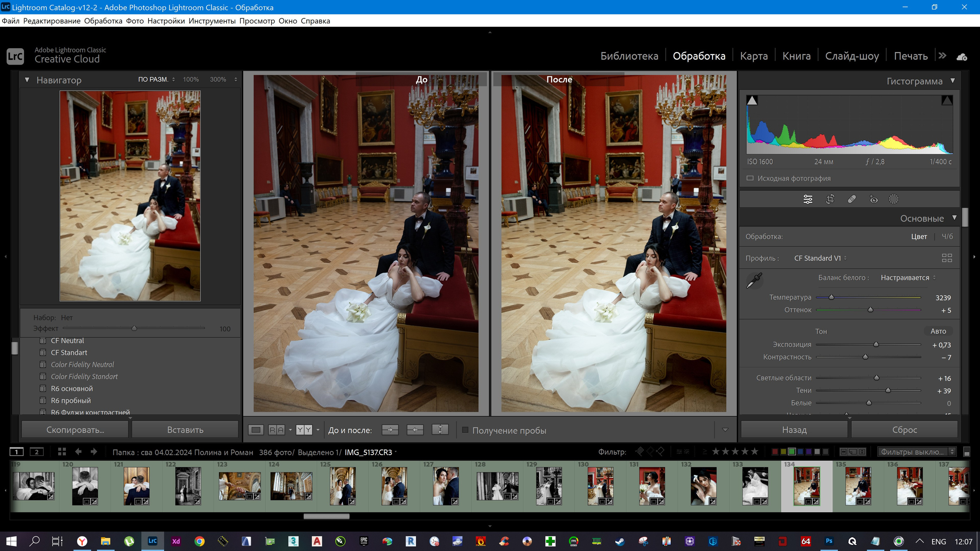Select the Healing brush tool
This screenshot has height=551, width=980.
(x=851, y=199)
